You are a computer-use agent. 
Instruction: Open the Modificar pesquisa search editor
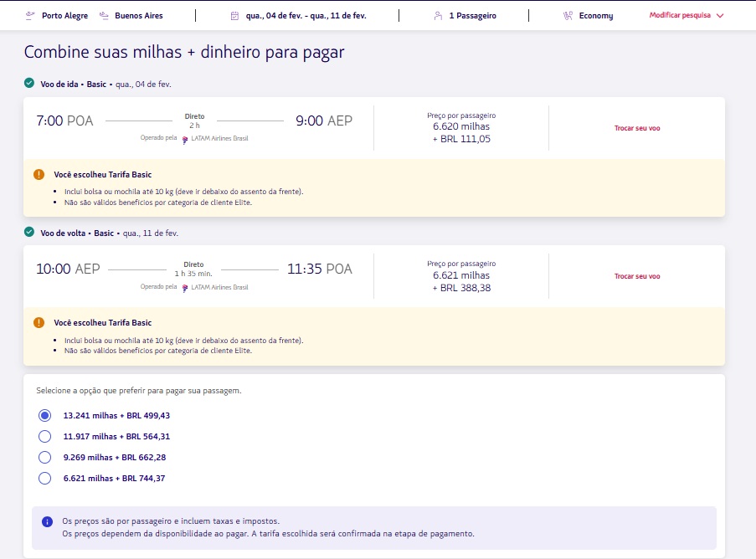[x=680, y=16]
